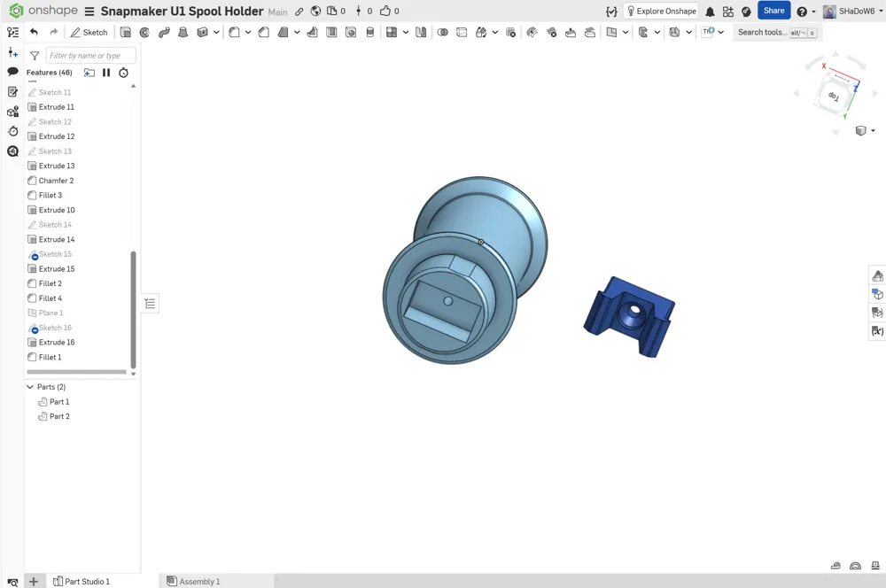This screenshot has width=886, height=588.
Task: Select the Fillet tool in toolbar
Action: (234, 32)
